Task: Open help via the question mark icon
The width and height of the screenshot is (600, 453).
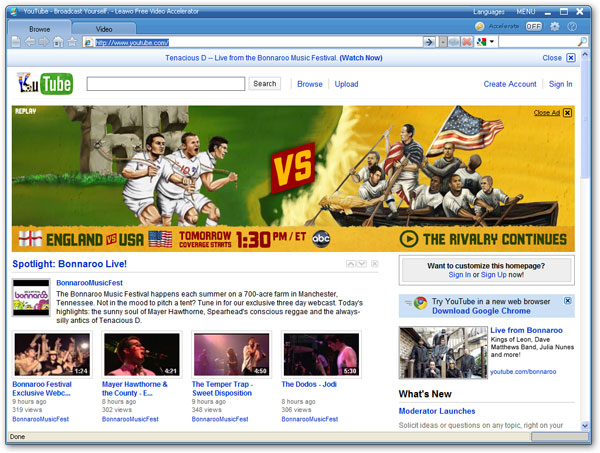Action: 572,26
